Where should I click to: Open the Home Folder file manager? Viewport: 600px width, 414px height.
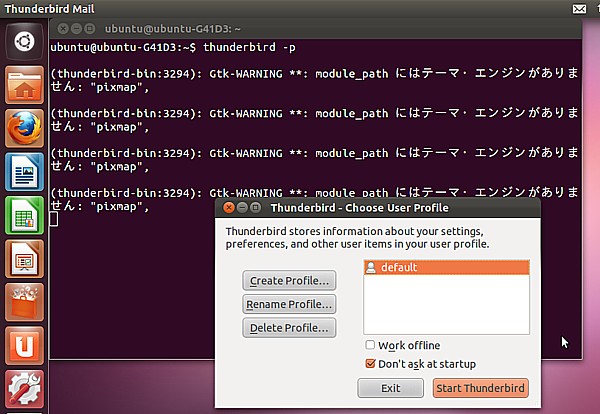[x=24, y=85]
